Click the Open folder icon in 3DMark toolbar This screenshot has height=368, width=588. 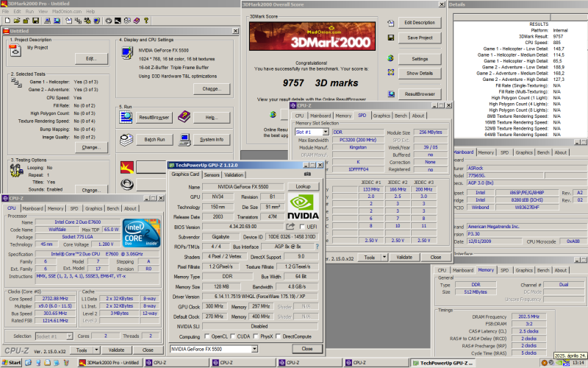(x=16, y=21)
